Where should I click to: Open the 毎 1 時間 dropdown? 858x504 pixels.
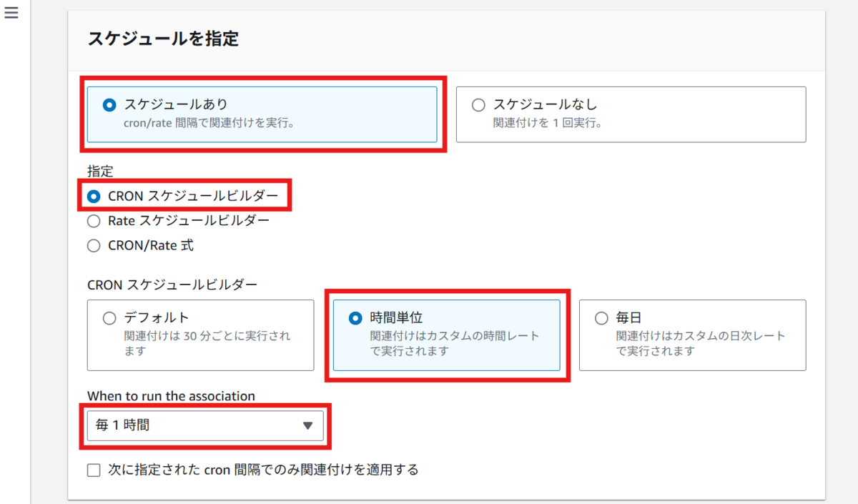coord(205,425)
